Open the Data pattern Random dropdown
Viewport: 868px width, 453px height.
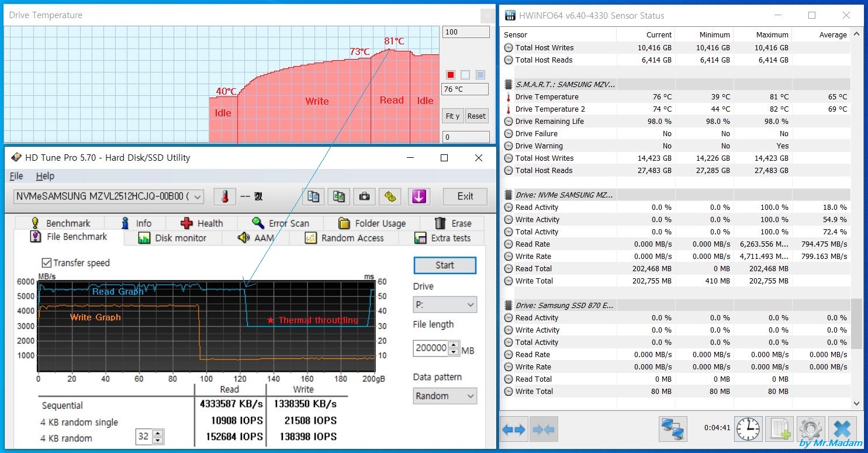tap(445, 396)
